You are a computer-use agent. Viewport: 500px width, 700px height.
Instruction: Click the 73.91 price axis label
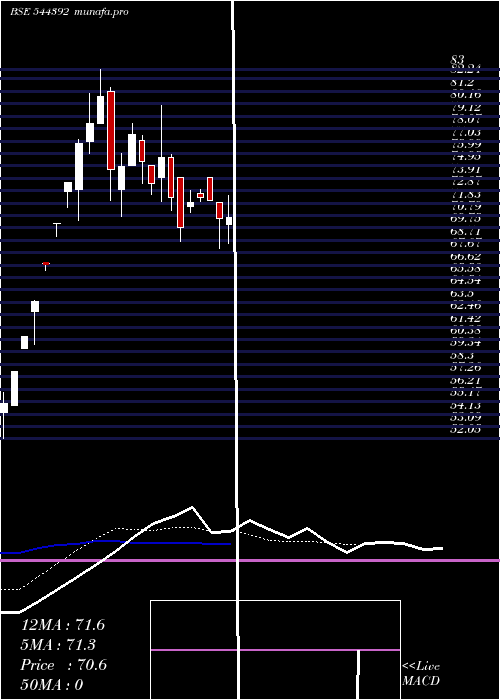465,170
